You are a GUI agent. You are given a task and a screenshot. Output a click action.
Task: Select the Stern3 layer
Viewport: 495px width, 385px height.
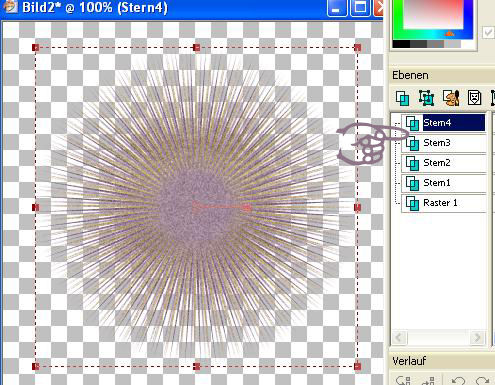tap(443, 143)
